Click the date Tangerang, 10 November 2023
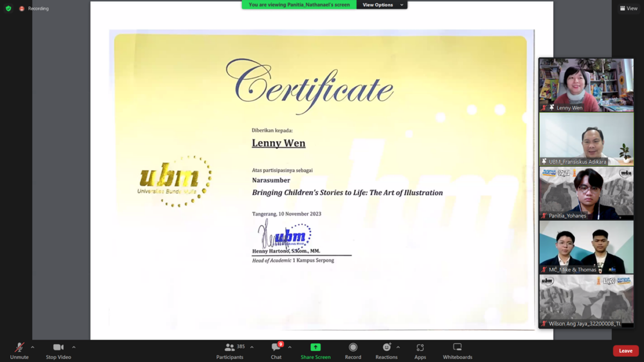Viewport: 644px width, 362px height. point(287,214)
